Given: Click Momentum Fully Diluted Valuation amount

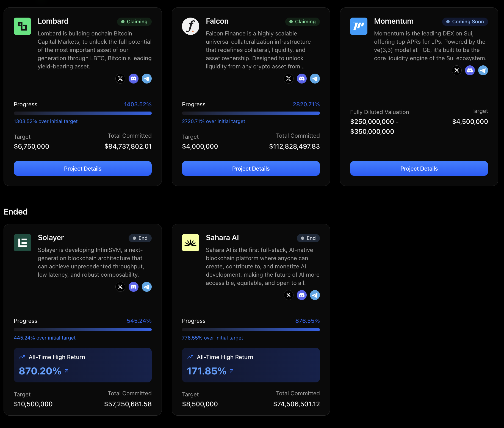Looking at the screenshot, I should click(x=374, y=127).
